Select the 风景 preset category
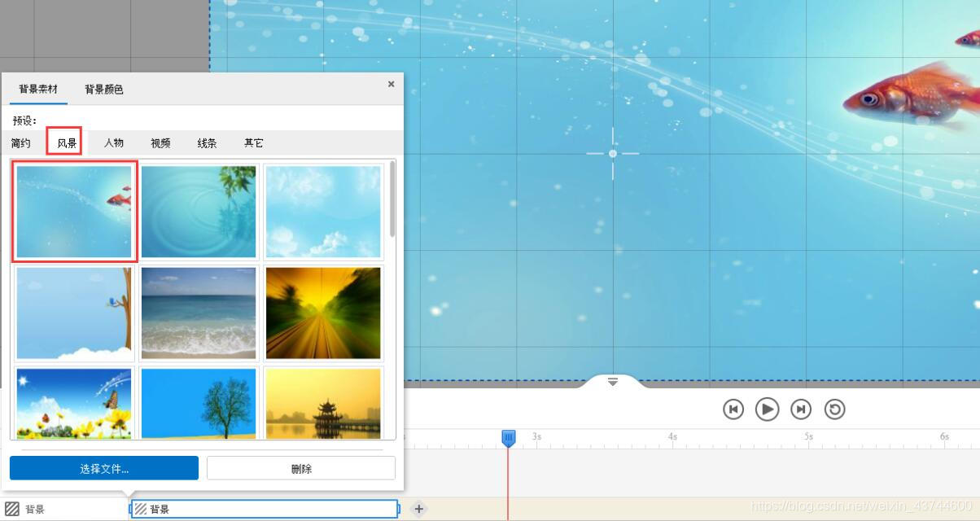This screenshot has width=980, height=521. 67,143
